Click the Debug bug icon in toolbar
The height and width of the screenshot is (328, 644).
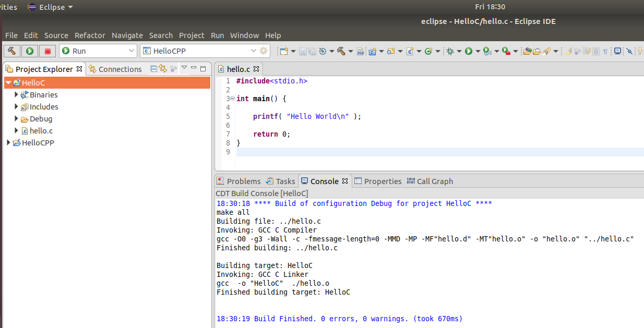click(x=450, y=51)
